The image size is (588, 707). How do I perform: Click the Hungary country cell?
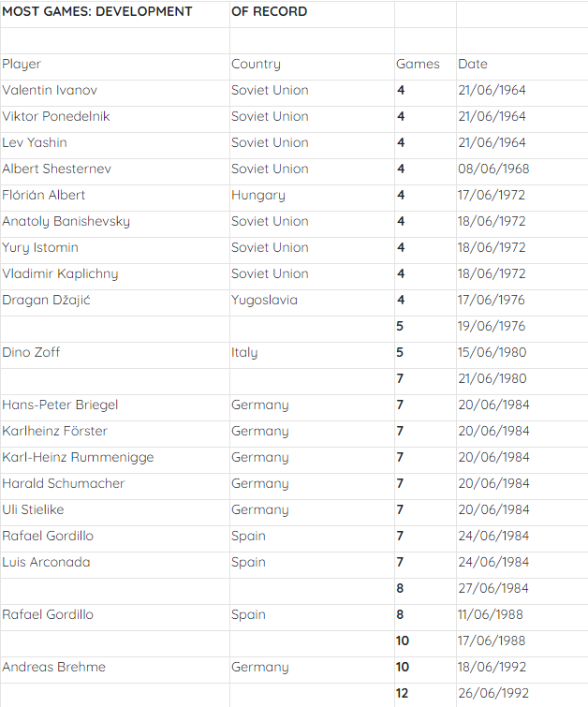(312, 198)
